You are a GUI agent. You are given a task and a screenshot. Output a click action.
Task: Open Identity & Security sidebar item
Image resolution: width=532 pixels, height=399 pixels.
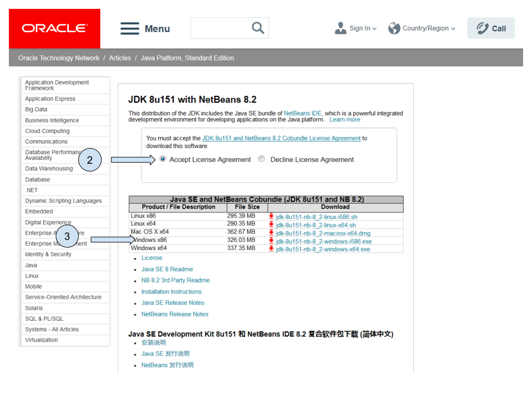(x=65, y=254)
